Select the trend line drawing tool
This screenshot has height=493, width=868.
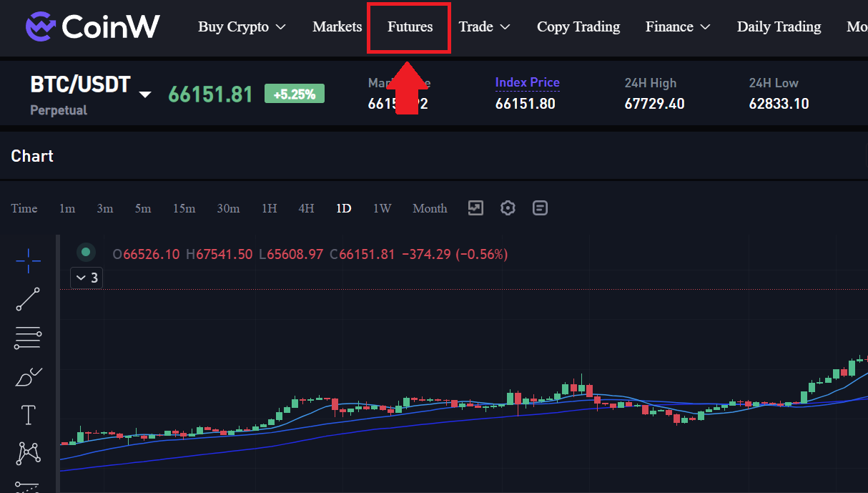28,299
